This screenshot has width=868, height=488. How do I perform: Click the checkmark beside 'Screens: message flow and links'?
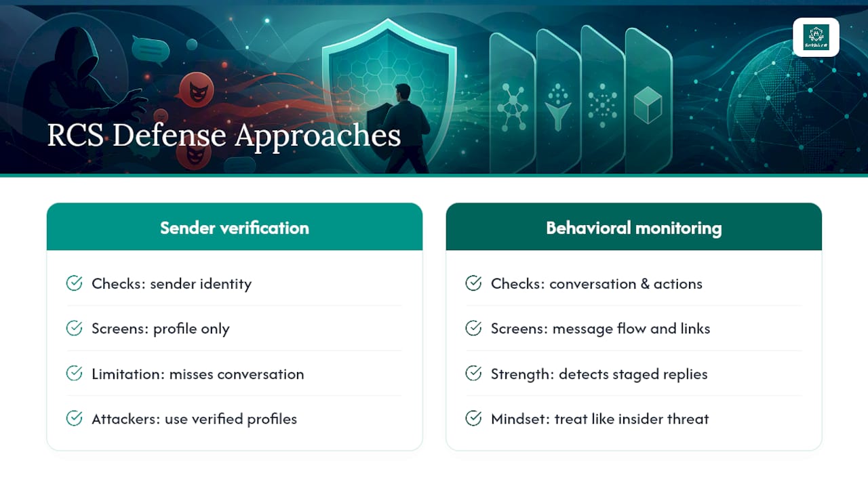click(x=473, y=329)
